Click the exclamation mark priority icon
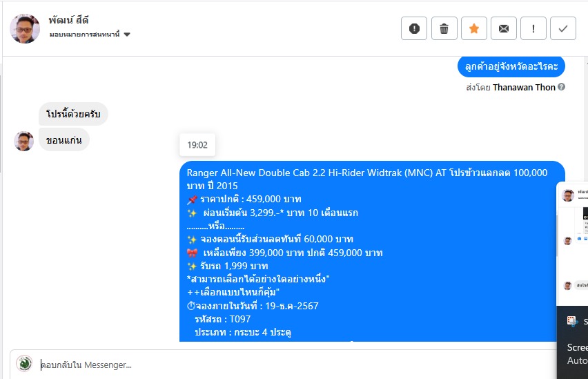 point(533,28)
